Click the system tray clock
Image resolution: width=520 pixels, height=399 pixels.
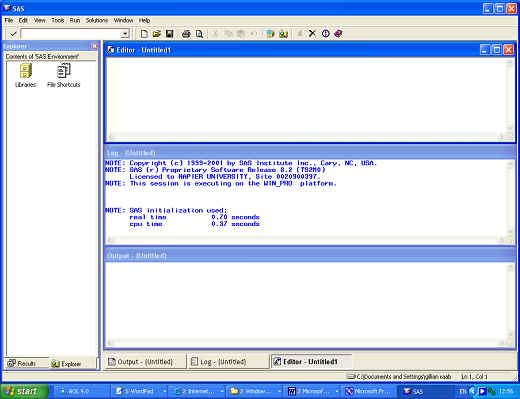pyautogui.click(x=507, y=391)
